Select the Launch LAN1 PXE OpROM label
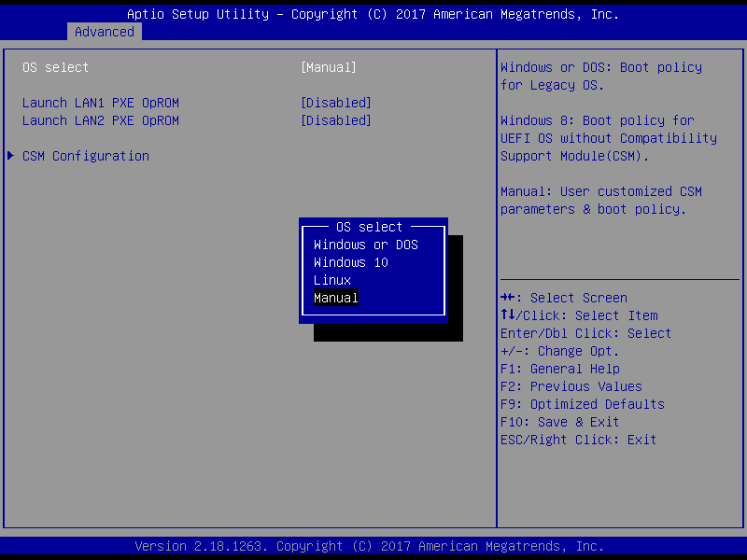Viewport: 747px width, 560px height. pos(100,103)
